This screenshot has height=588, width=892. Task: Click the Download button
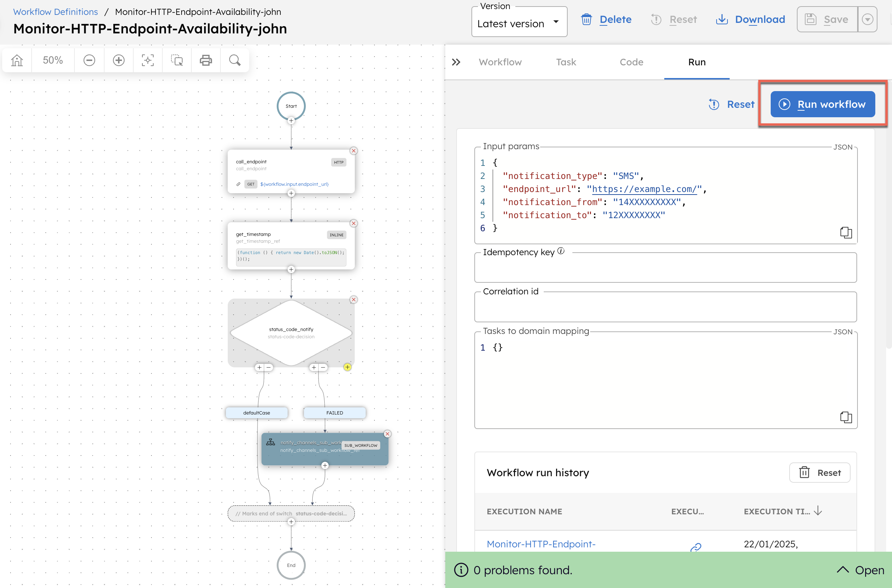tap(750, 20)
